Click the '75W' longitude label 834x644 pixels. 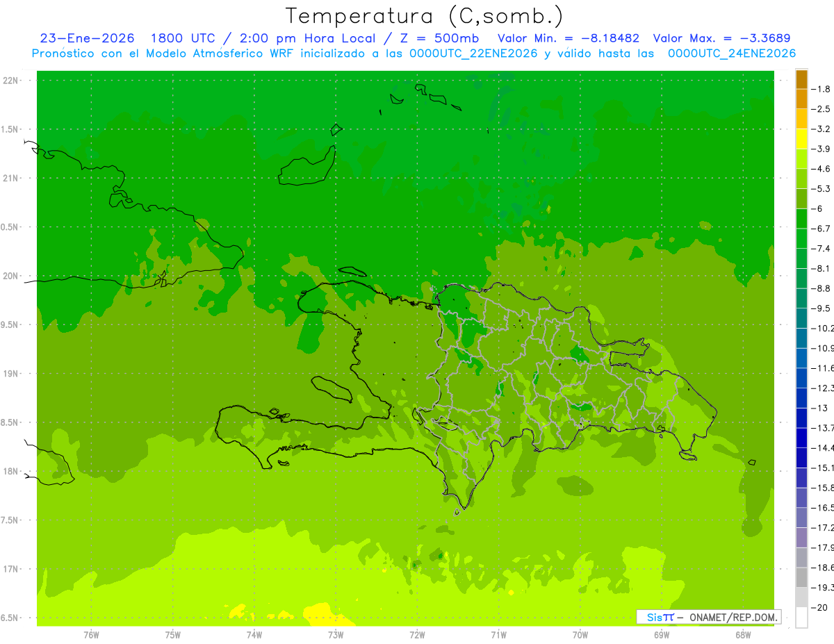[172, 635]
